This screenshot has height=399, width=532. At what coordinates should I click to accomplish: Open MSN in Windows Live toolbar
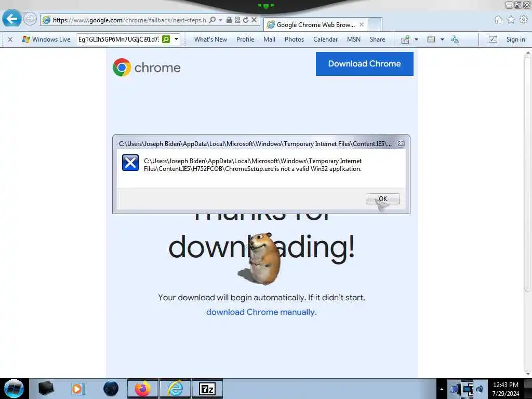[353, 39]
